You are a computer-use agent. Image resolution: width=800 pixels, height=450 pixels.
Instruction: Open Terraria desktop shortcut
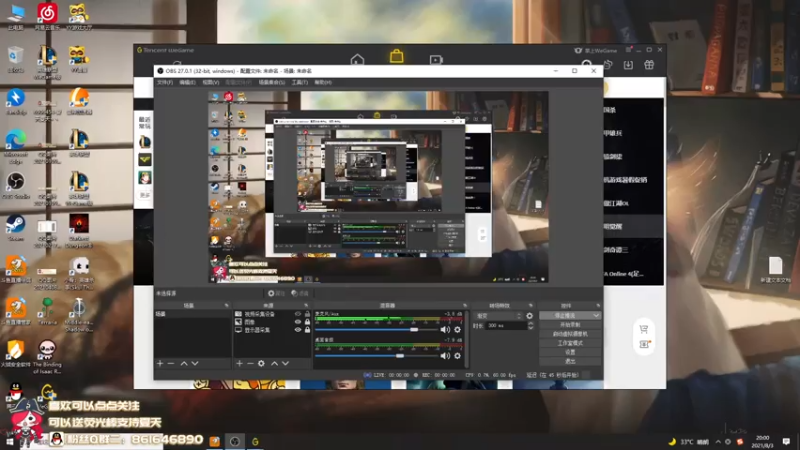pos(47,312)
